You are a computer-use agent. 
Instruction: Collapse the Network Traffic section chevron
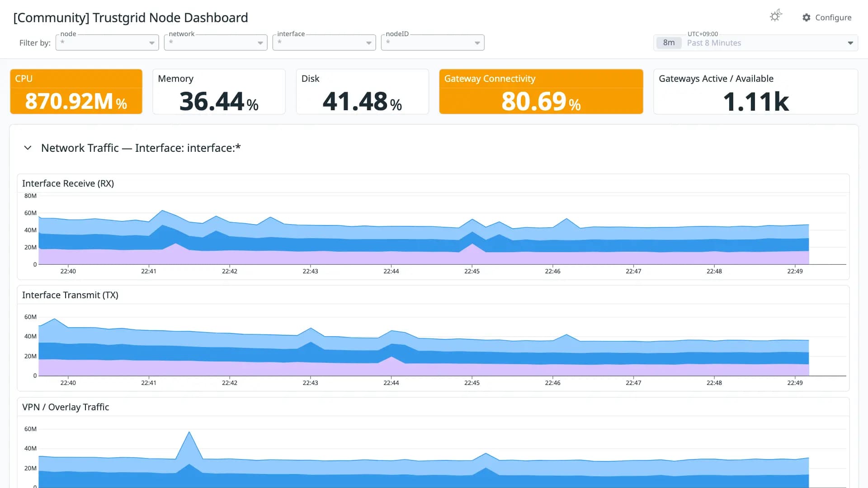point(28,148)
